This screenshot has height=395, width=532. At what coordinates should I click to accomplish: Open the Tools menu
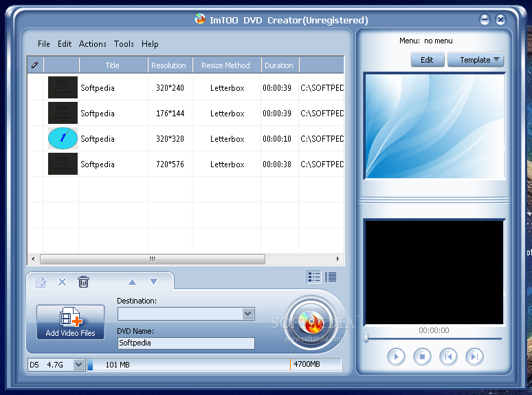pos(124,44)
